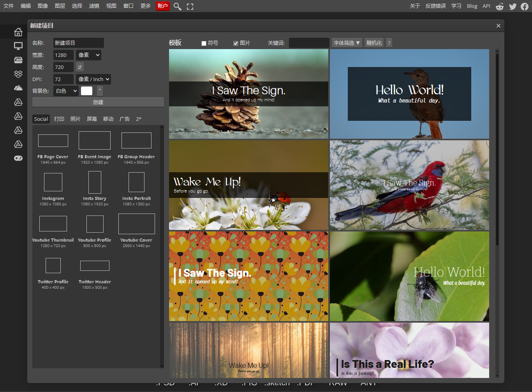Click the red 账户 button
Image resolution: width=532 pixels, height=392 pixels.
163,6
